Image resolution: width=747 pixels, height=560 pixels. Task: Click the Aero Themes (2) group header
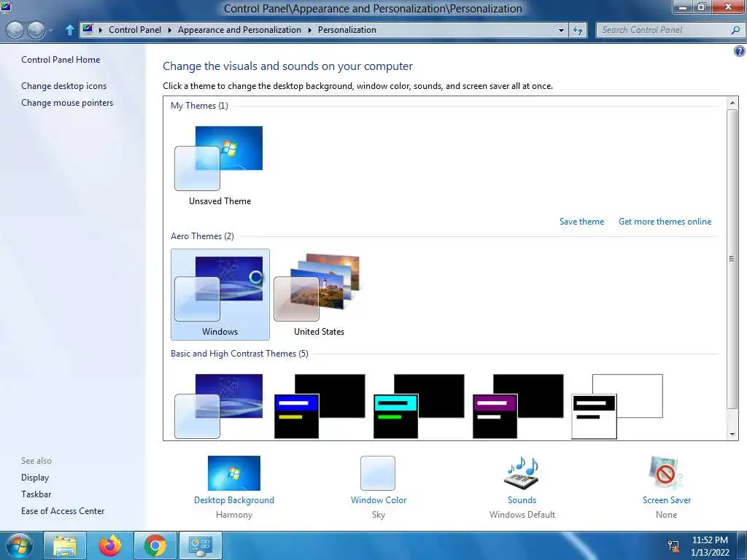pos(202,236)
